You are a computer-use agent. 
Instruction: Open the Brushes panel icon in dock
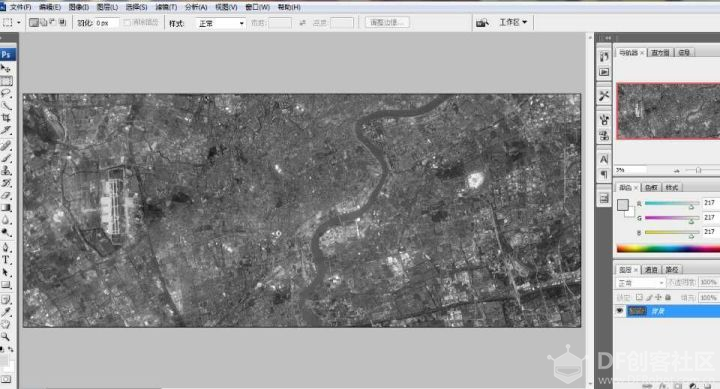[x=604, y=119]
